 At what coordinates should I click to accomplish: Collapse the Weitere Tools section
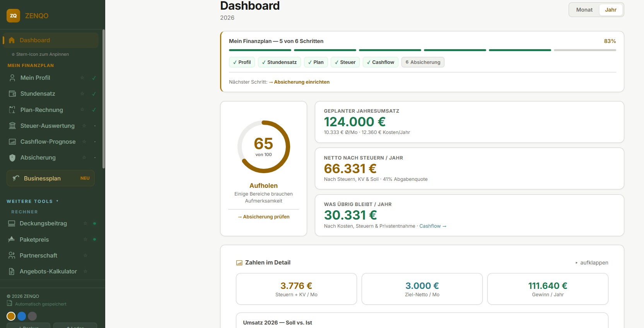tap(32, 201)
